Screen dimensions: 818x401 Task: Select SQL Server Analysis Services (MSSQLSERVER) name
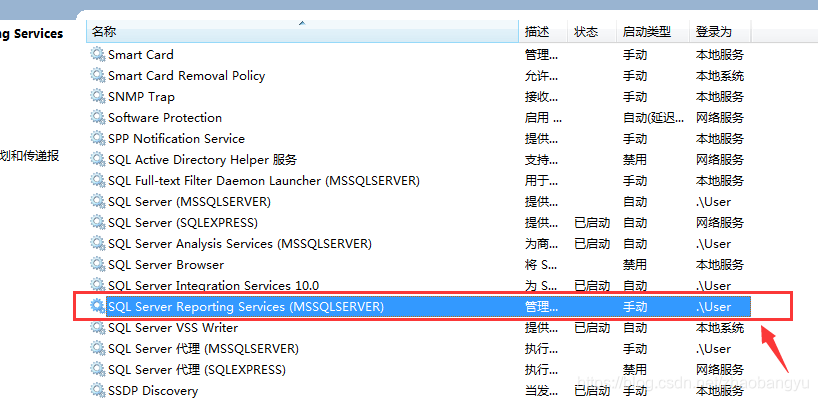tap(240, 244)
